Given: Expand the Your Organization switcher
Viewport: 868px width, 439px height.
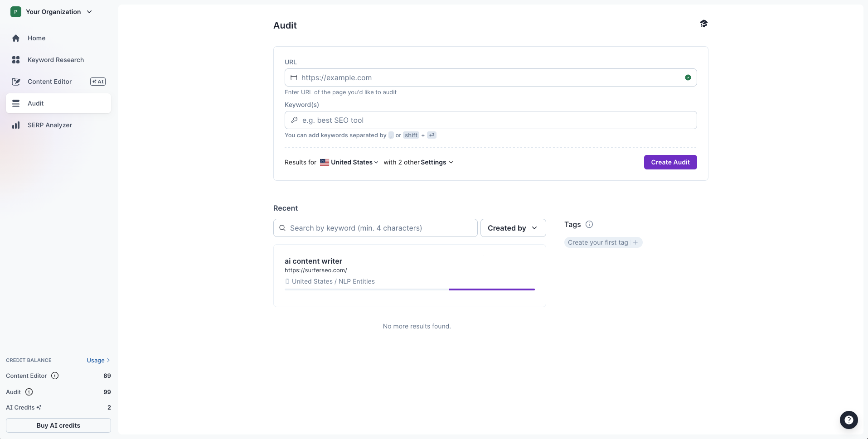Looking at the screenshot, I should pos(89,12).
